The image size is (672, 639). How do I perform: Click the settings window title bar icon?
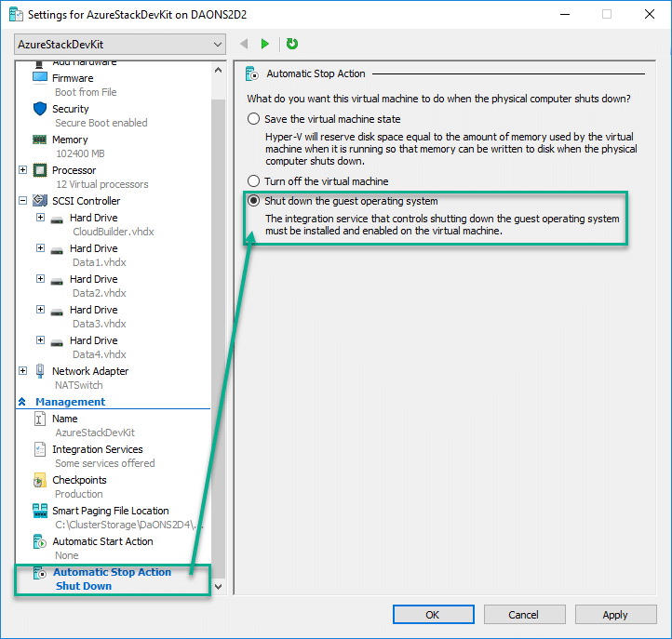pyautogui.click(x=16, y=15)
